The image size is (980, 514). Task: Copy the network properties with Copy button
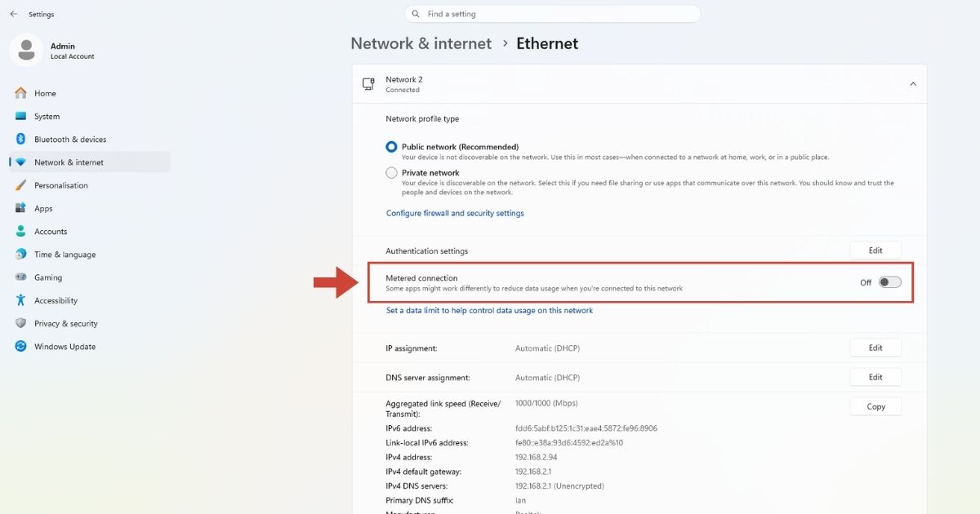pos(875,406)
